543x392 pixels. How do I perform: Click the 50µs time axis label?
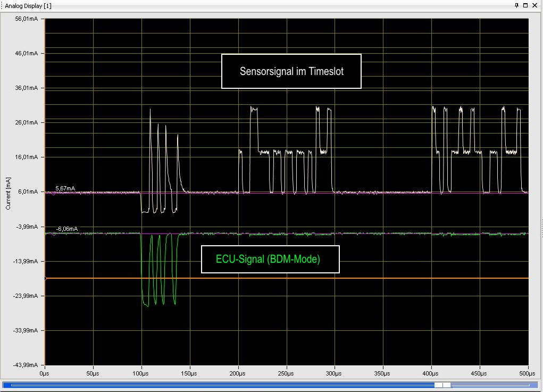93,373
